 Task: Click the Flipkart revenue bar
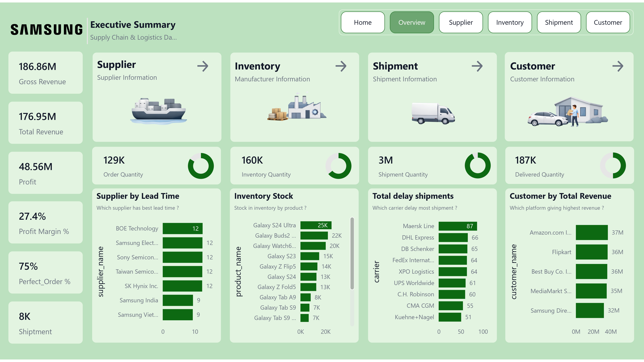coord(592,252)
